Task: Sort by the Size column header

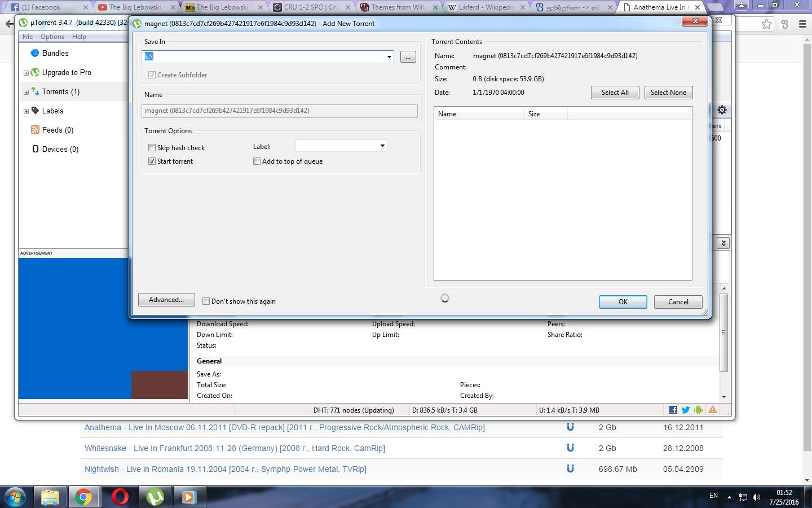Action: click(545, 113)
